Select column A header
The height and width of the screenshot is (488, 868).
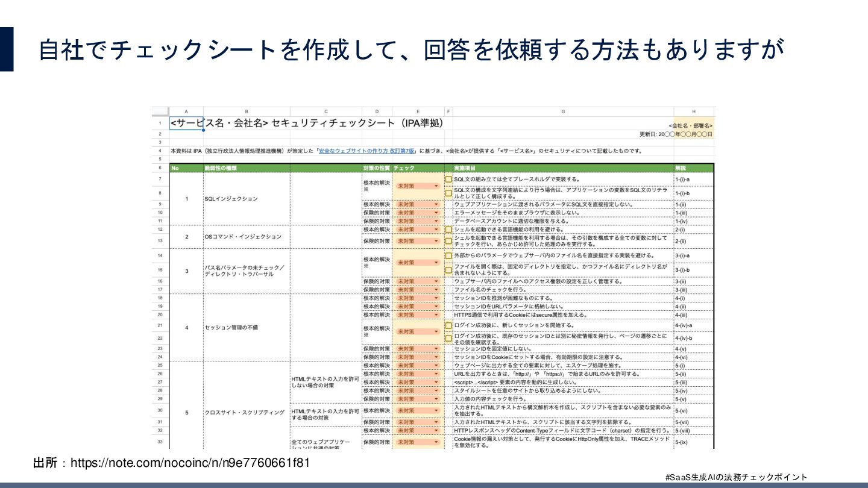(186, 111)
